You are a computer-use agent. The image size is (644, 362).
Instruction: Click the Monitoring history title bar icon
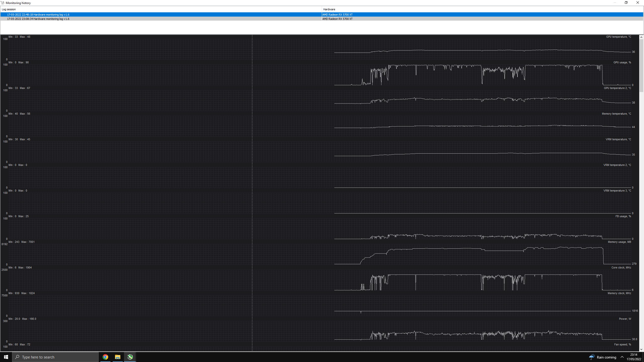pyautogui.click(x=3, y=3)
